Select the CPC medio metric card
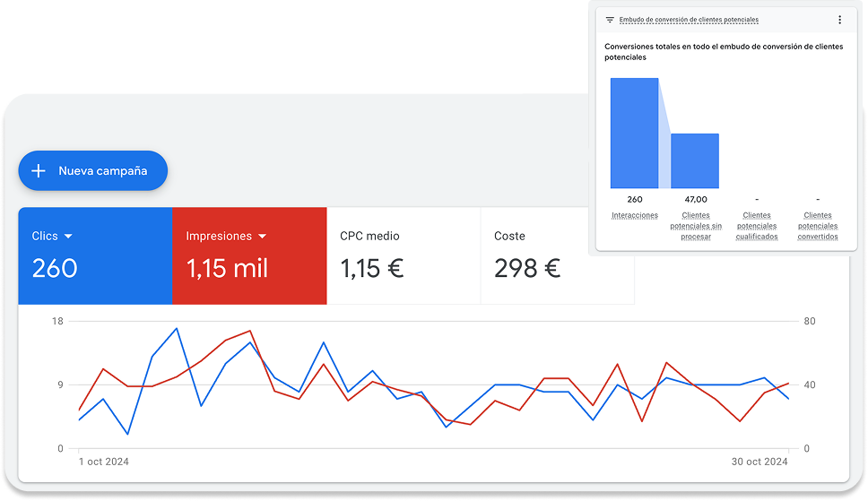The image size is (868, 501). point(404,255)
